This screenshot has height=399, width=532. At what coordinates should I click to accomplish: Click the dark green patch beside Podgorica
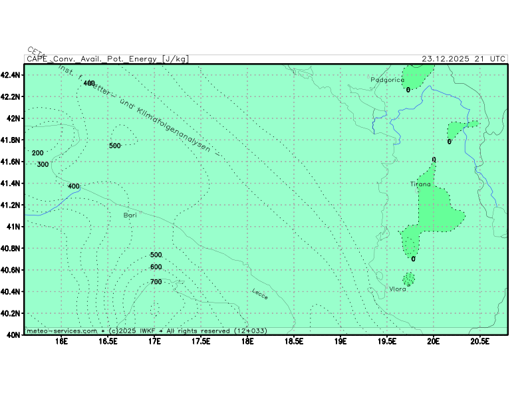[x=414, y=75]
